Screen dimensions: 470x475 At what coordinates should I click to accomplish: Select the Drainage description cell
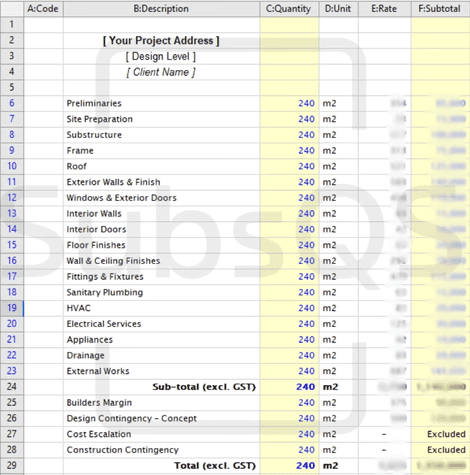point(161,355)
